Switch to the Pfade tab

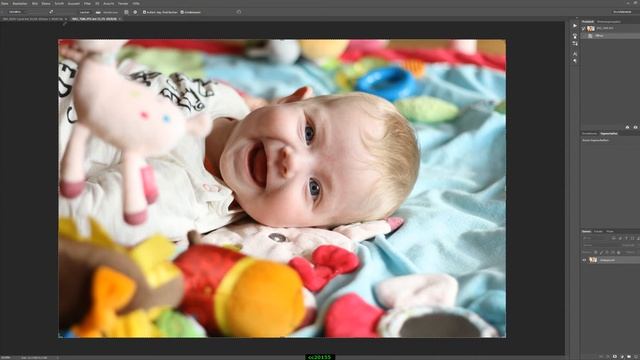tap(610, 231)
